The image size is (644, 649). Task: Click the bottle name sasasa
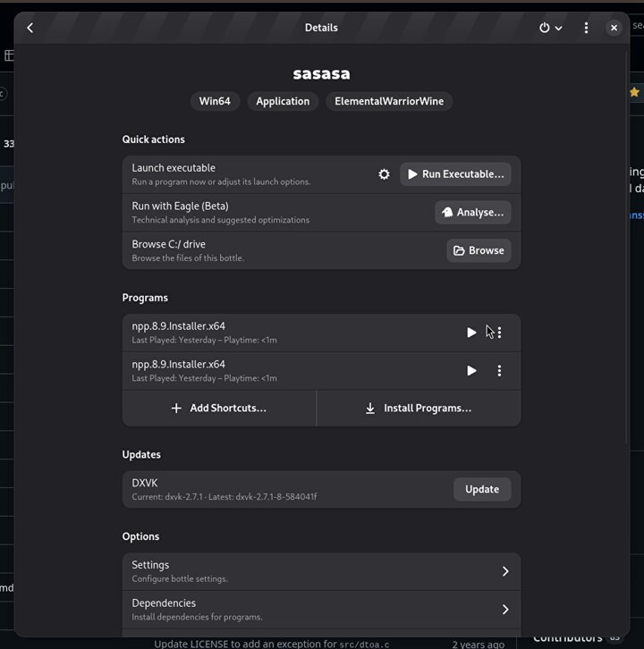click(321, 73)
